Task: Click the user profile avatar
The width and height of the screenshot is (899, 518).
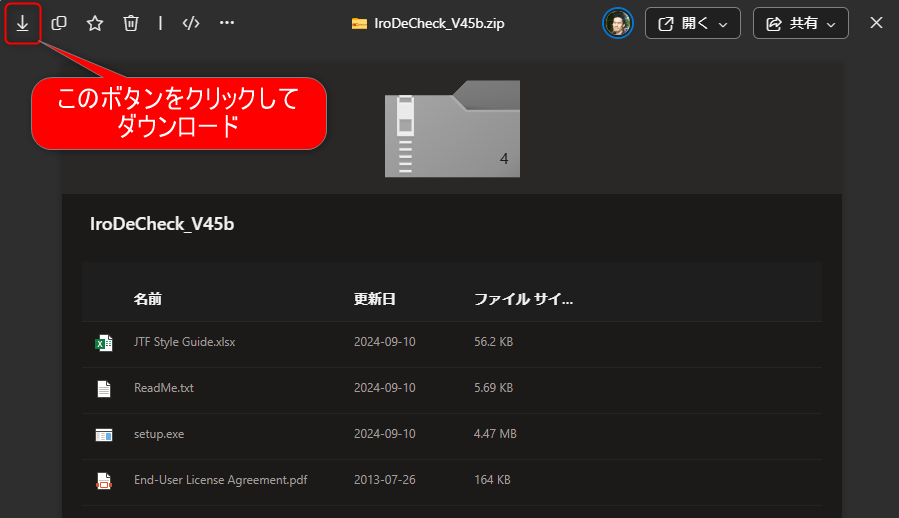Action: pos(618,23)
